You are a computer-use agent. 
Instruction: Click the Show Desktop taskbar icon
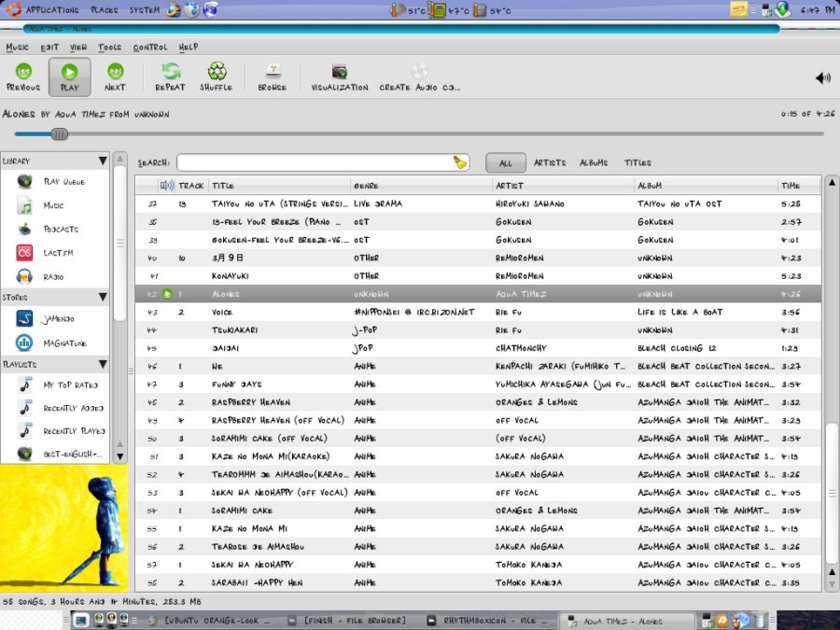click(80, 621)
